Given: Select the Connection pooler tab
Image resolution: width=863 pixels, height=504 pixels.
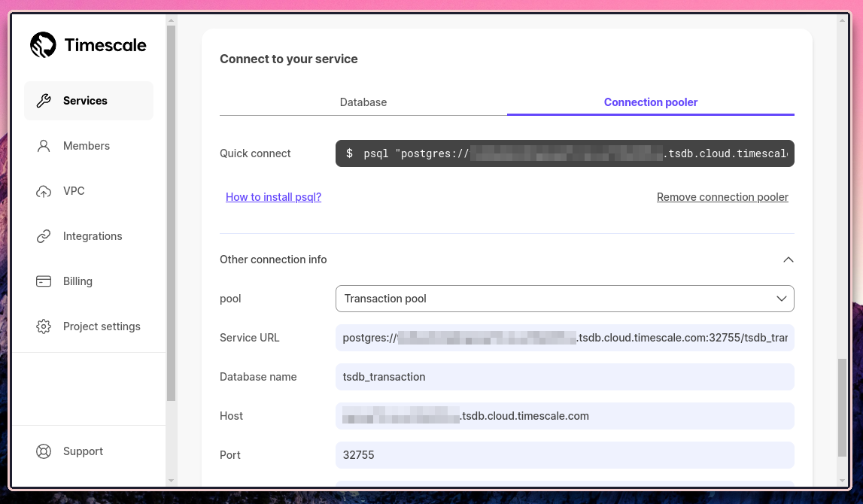Looking at the screenshot, I should (x=651, y=102).
